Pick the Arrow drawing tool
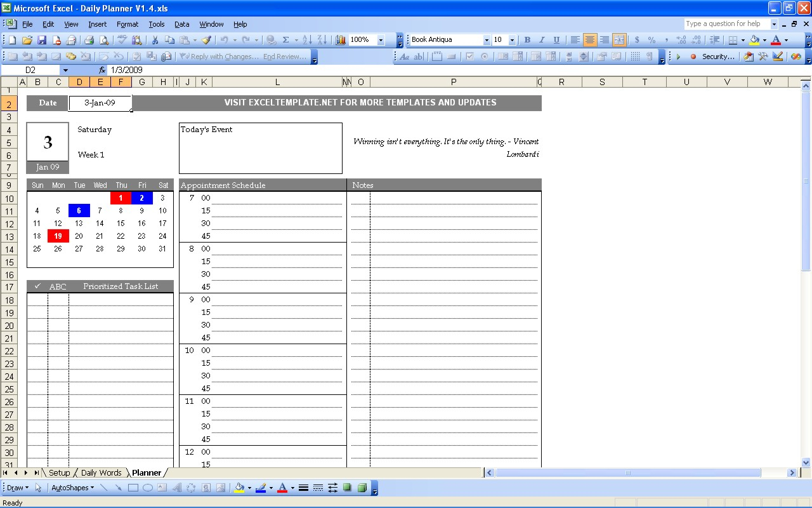Screen dimensions: 812x508 pos(119,488)
